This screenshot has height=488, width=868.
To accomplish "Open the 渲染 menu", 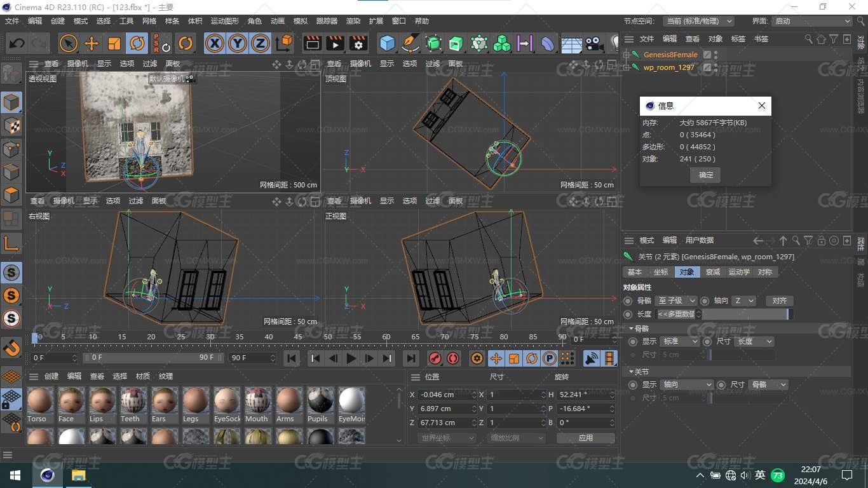I will 353,21.
